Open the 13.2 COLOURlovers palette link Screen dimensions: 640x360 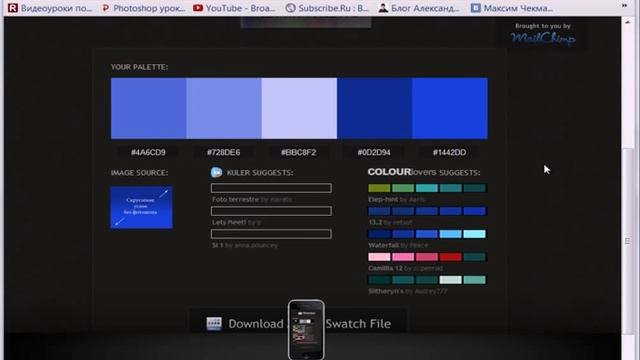[x=375, y=222]
